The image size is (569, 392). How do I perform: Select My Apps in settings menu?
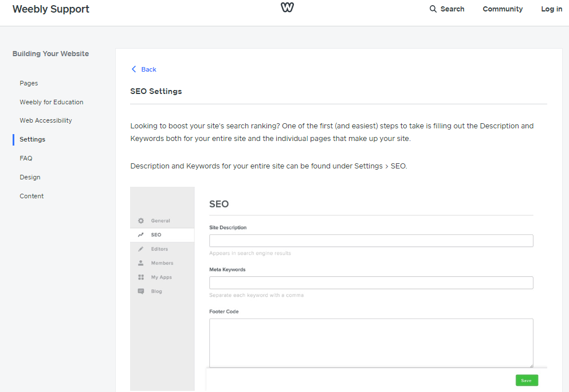tap(162, 277)
